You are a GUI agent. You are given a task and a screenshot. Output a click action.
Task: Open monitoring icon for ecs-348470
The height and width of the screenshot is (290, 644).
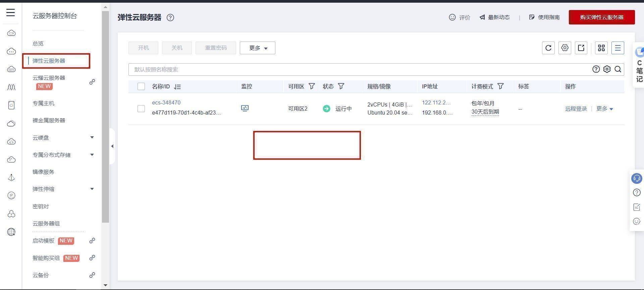point(245,108)
